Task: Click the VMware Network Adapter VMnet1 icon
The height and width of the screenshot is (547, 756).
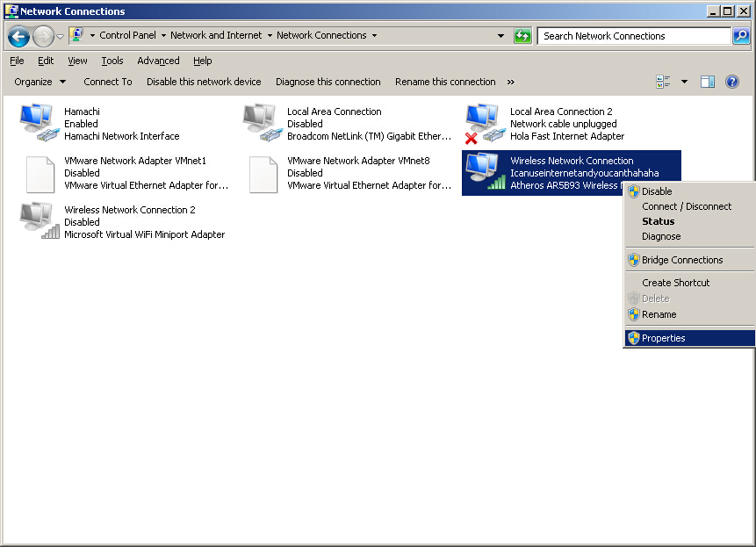Action: coord(40,174)
